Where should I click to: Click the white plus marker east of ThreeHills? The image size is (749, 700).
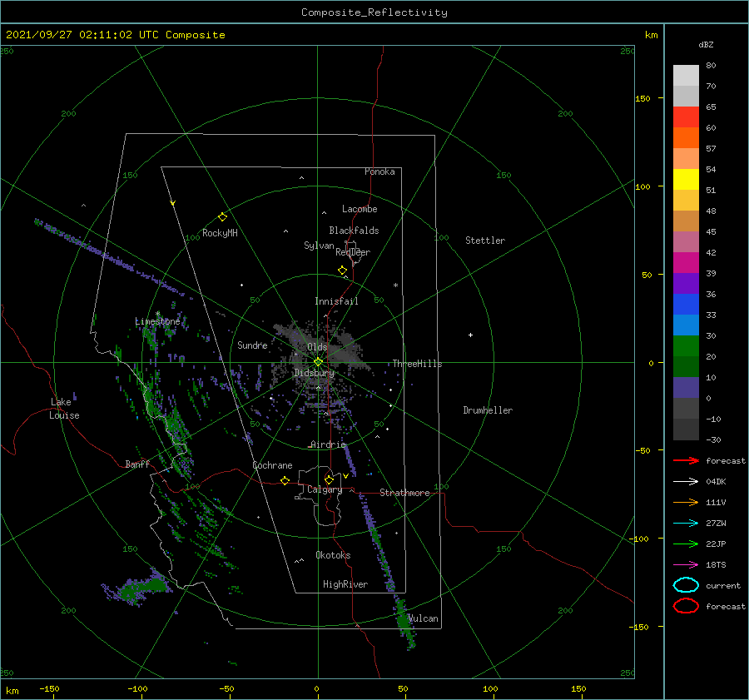click(x=470, y=335)
